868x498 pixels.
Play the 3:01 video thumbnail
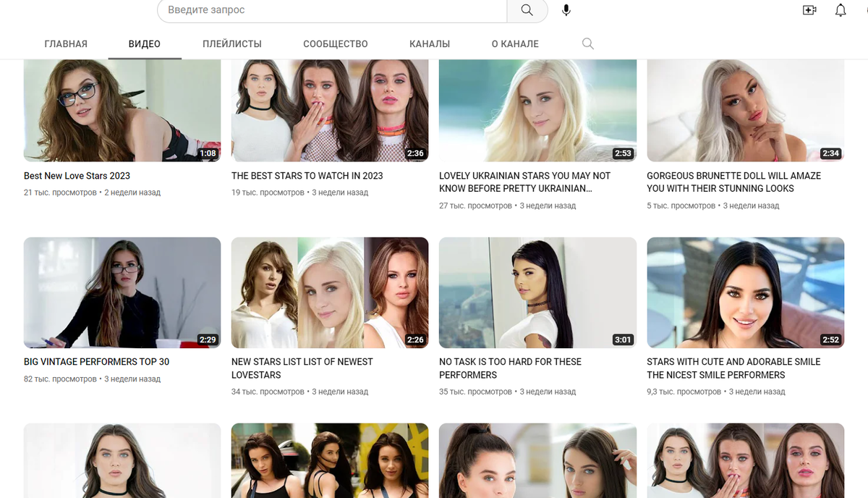click(537, 292)
